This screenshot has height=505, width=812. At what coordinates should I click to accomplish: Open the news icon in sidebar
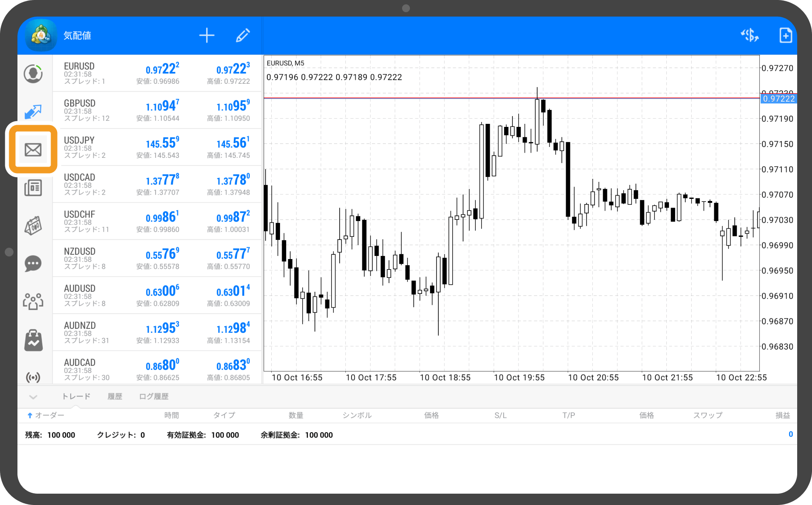point(33,188)
